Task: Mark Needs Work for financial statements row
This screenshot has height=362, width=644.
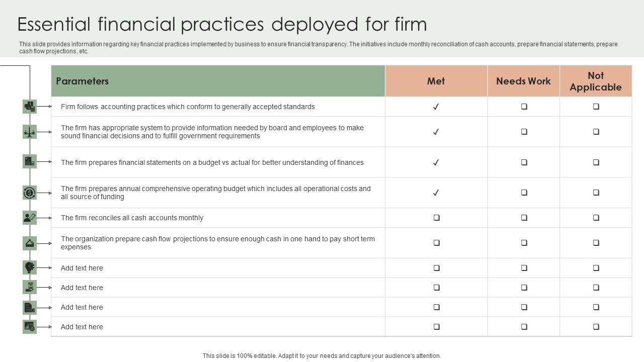Action: (x=524, y=162)
